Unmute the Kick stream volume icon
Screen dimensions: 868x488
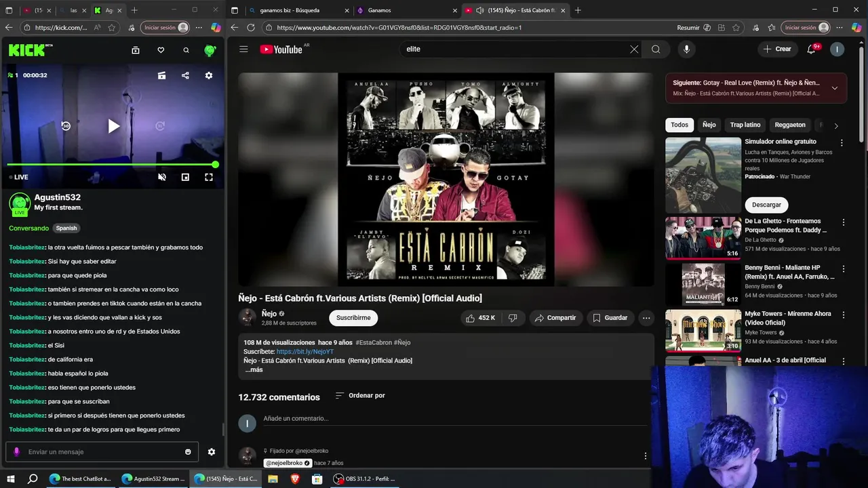[162, 177]
